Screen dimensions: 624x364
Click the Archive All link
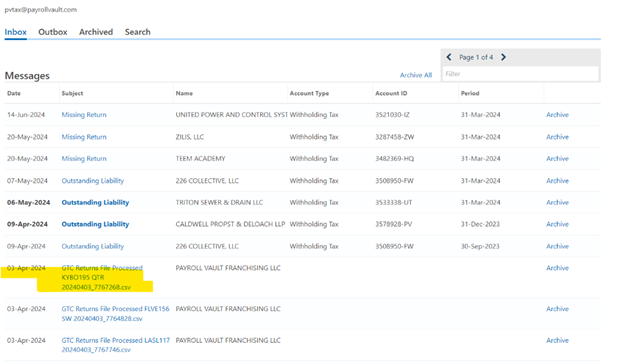point(416,75)
